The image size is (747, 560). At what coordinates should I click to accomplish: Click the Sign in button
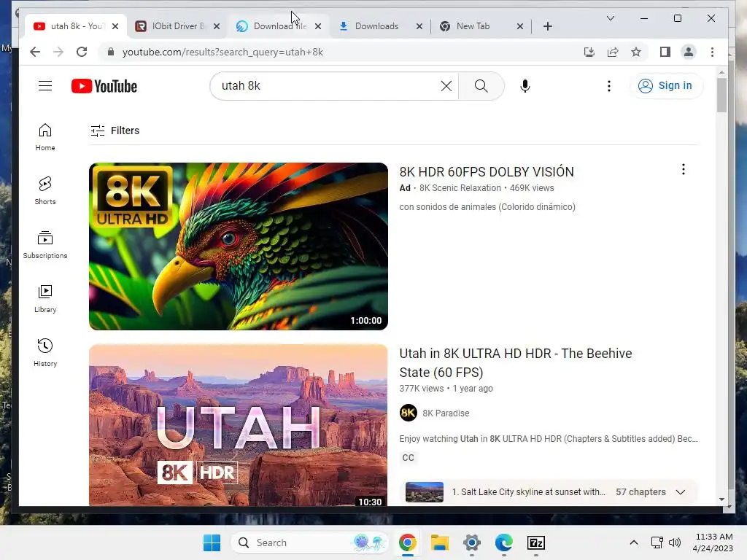point(665,86)
